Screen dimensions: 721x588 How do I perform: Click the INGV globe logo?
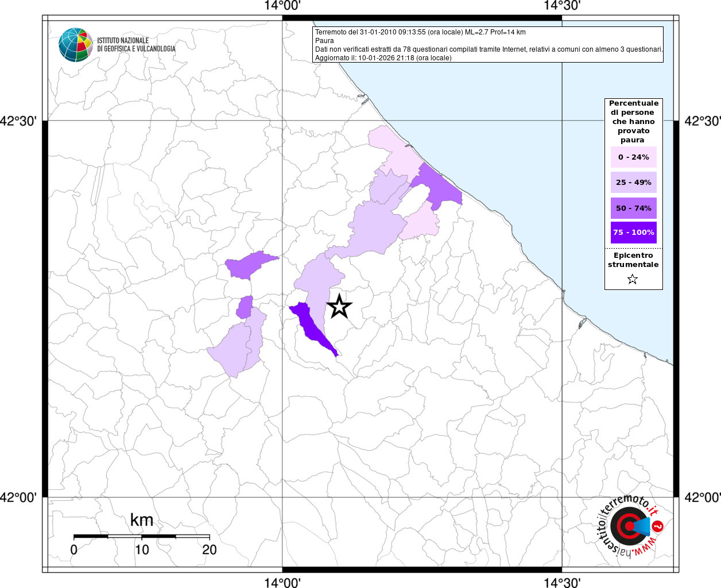coord(75,45)
